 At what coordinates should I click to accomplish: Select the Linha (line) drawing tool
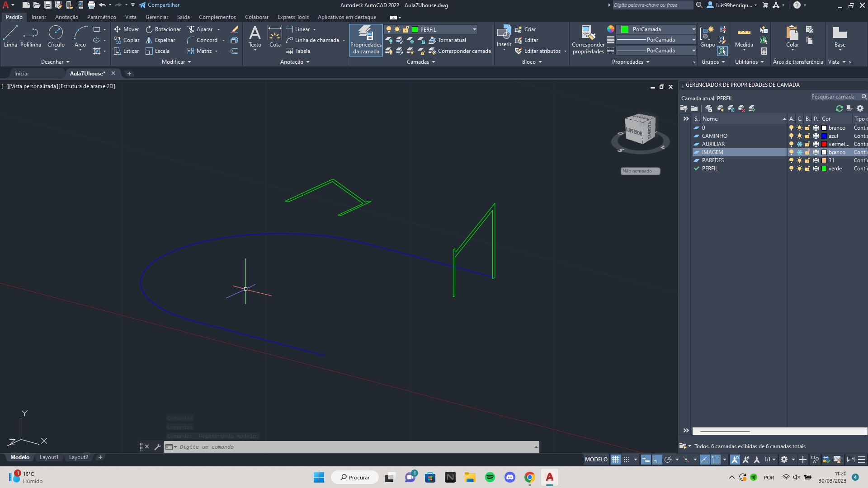pyautogui.click(x=10, y=37)
